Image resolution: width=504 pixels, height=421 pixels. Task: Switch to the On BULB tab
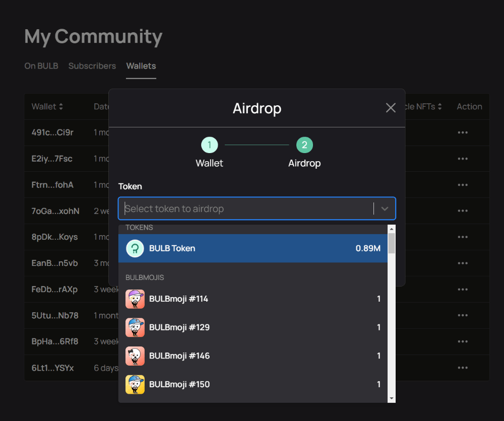(x=41, y=66)
